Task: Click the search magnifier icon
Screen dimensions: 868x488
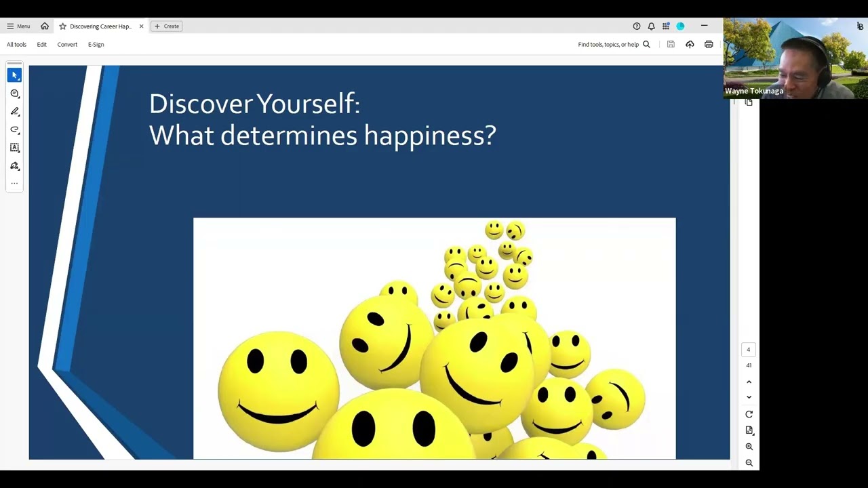Action: (646, 45)
